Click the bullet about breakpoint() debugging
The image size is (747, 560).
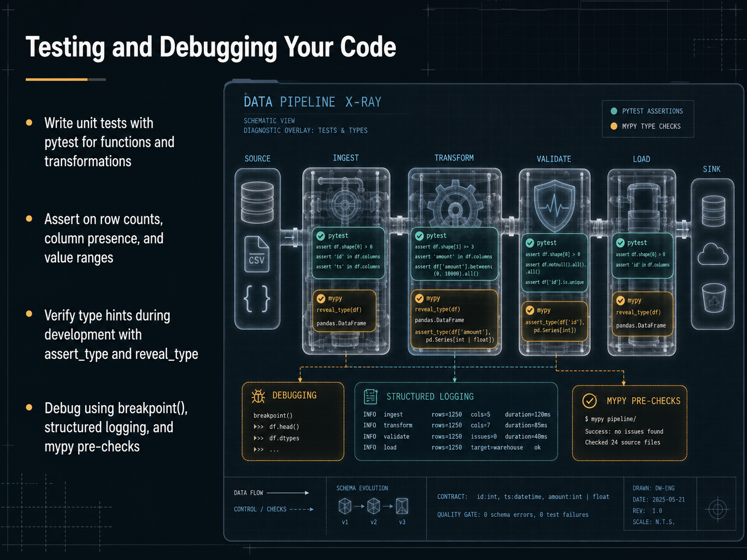tap(116, 427)
